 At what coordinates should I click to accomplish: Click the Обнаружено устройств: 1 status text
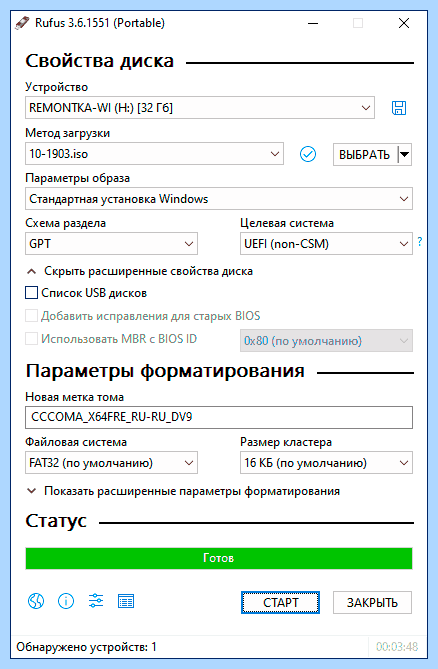point(87,647)
